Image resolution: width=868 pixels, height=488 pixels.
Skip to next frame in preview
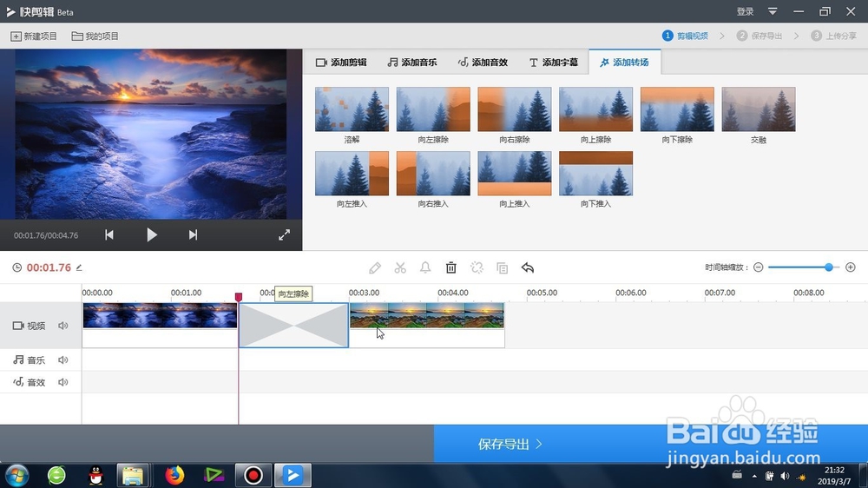click(193, 234)
